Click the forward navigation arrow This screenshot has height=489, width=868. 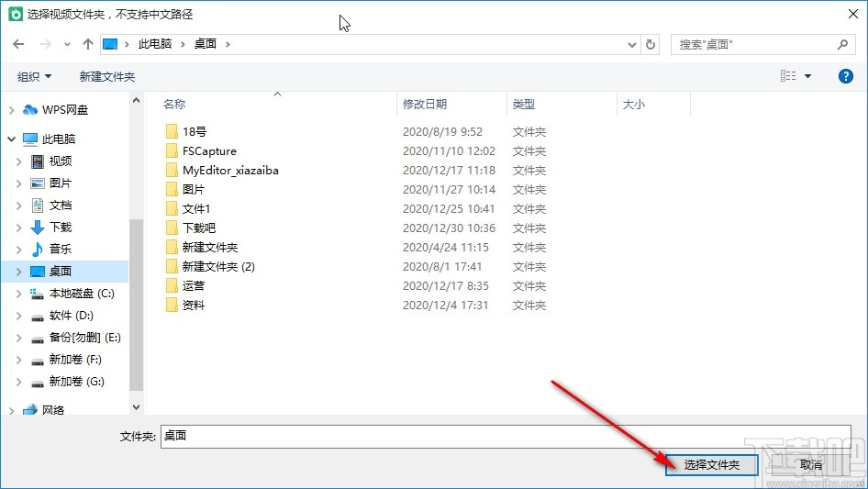[45, 44]
